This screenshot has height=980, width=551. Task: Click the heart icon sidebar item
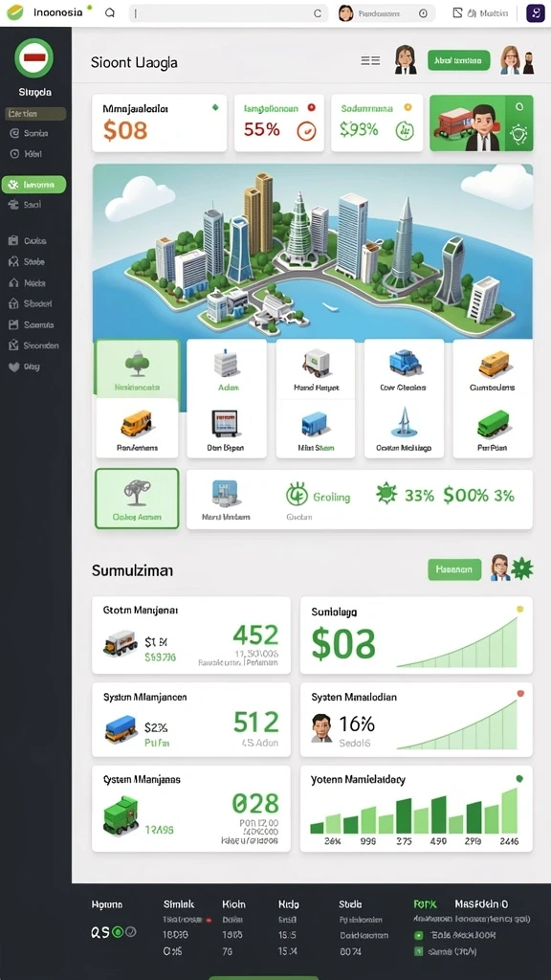13,367
